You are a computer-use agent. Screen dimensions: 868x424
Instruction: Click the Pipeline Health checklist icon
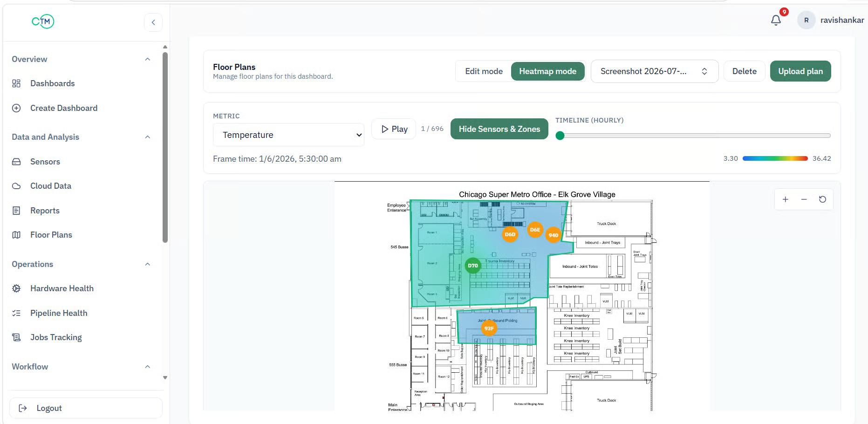pyautogui.click(x=16, y=313)
